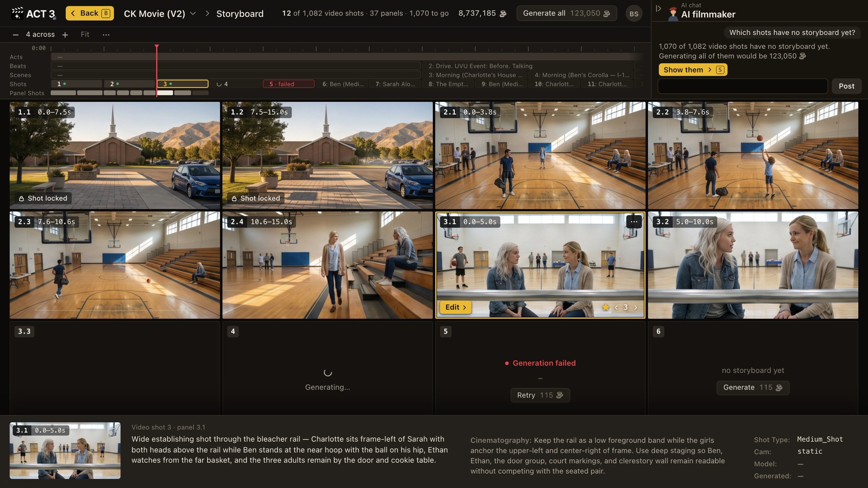This screenshot has width=868, height=488.
Task: Retry failed generation for shot 5
Action: (x=540, y=395)
